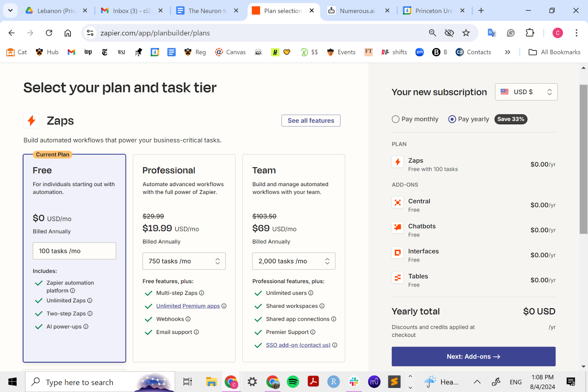Open the browser home page

click(68, 33)
